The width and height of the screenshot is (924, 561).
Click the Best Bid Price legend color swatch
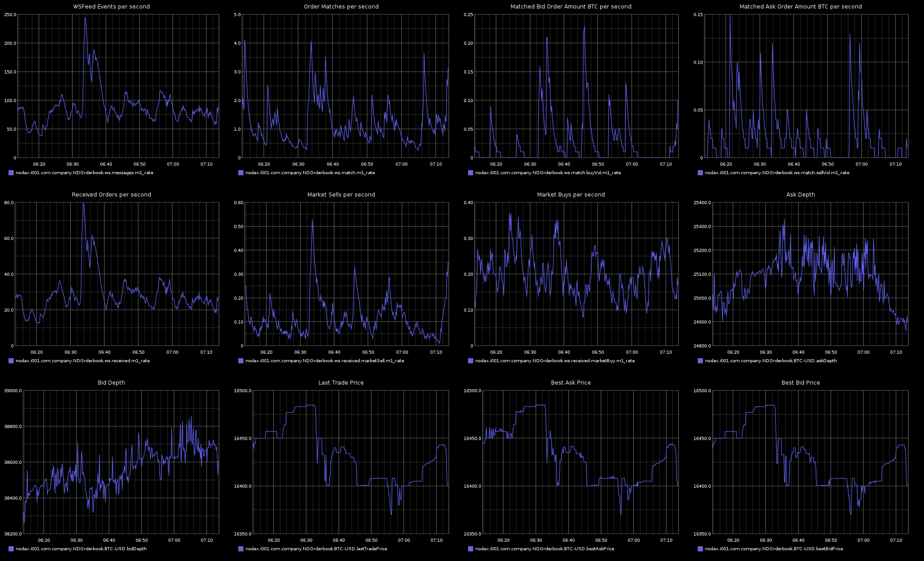701,549
